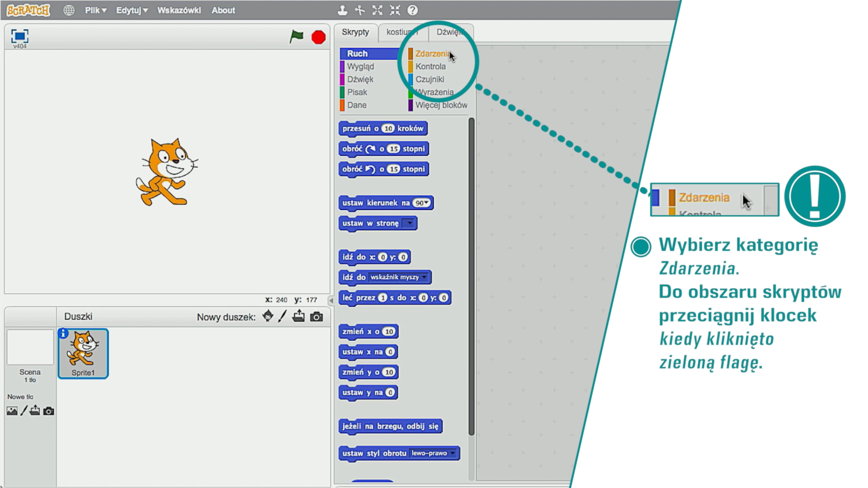Click the 0 field in ustaw y block
Viewport: 868px width, 488px height.
(x=391, y=393)
